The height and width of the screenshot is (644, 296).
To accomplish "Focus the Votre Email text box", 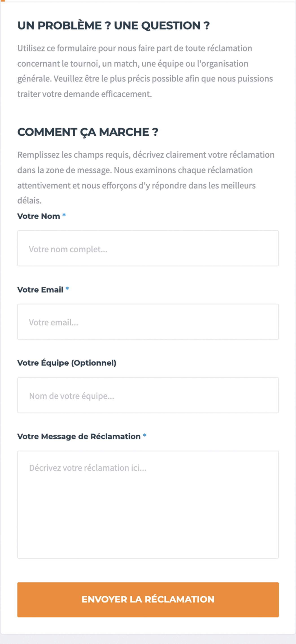I will tap(148, 322).
